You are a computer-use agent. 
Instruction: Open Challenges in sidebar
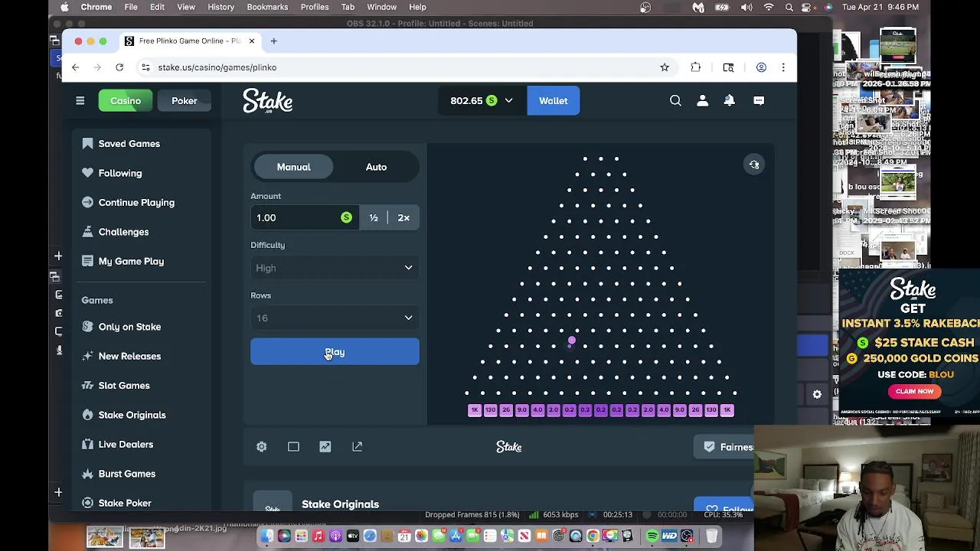coord(123,232)
